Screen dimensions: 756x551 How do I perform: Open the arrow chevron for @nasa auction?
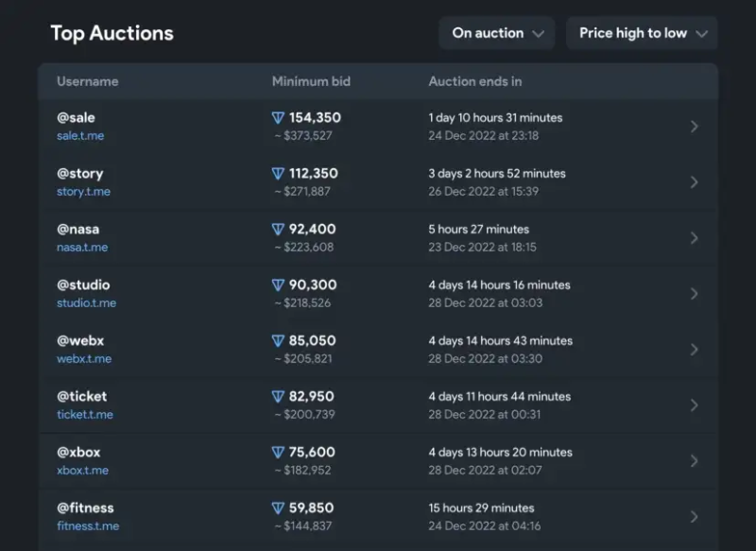pos(695,238)
